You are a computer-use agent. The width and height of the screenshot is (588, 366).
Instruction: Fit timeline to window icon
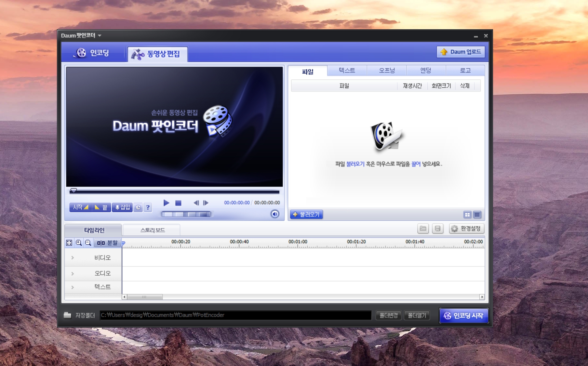[x=69, y=243]
